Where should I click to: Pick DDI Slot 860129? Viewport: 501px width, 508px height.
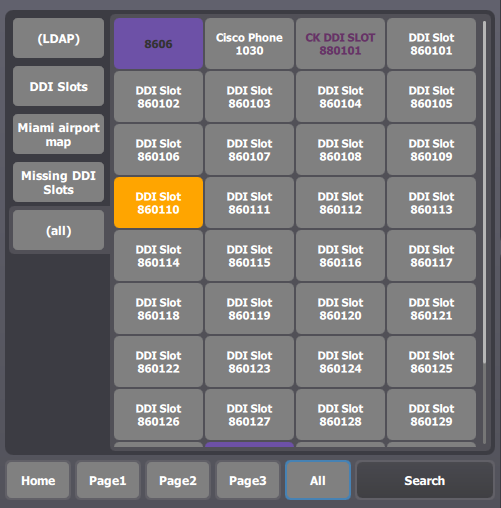tap(431, 415)
